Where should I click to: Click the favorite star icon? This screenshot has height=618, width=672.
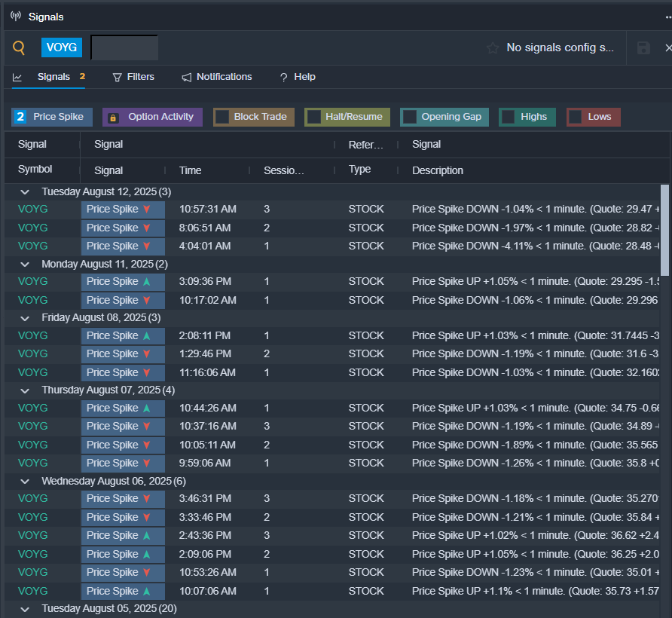point(493,48)
